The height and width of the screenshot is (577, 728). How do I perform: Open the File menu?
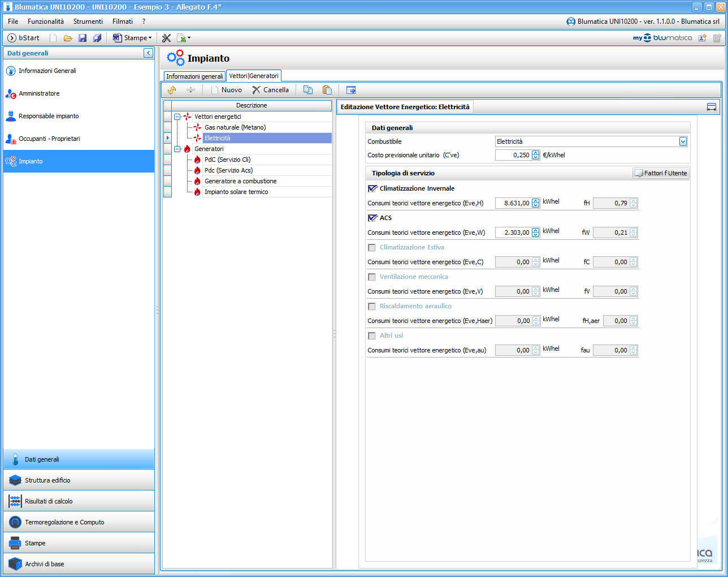point(13,21)
